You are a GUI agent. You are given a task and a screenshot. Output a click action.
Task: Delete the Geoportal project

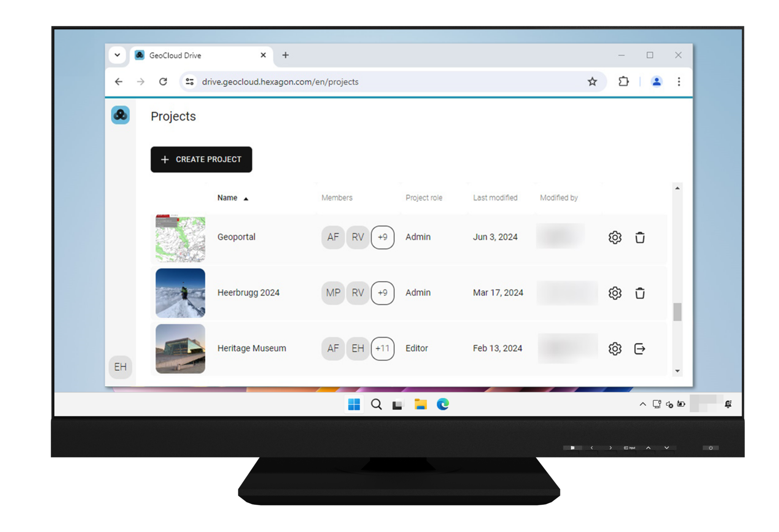[640, 237]
